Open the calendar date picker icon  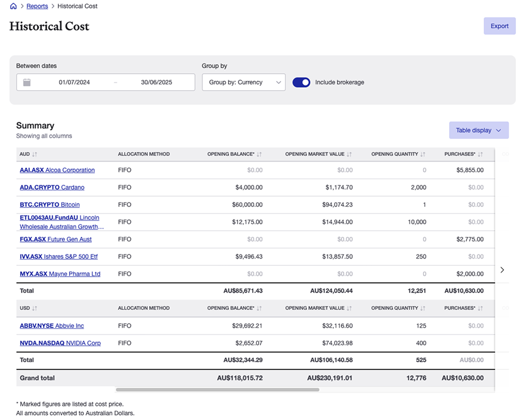tap(27, 82)
